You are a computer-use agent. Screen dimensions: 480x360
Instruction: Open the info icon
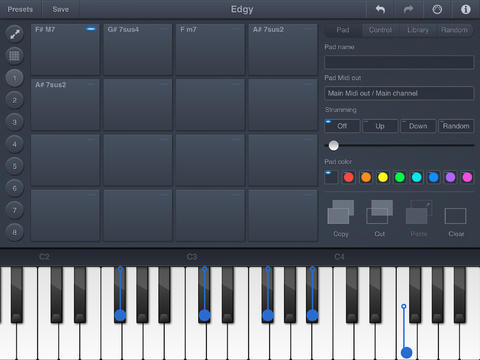[x=466, y=9]
